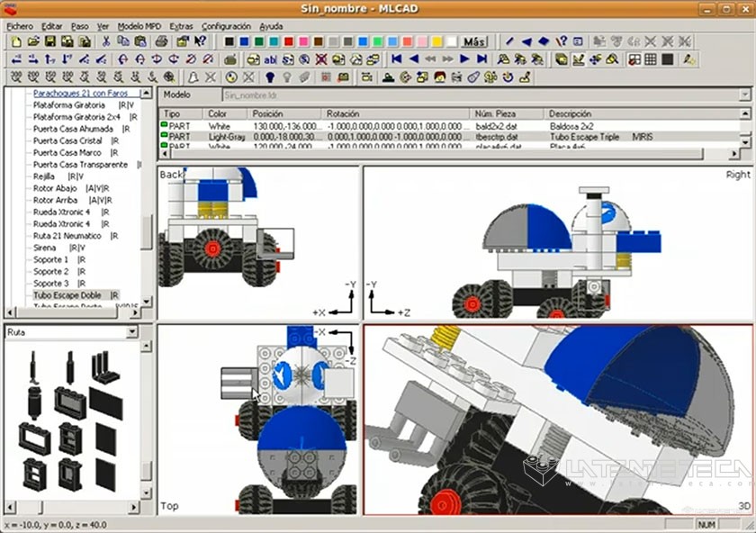Toggle the four-pane view layout button
Image resolution: width=756 pixels, height=533 pixels.
[634, 59]
